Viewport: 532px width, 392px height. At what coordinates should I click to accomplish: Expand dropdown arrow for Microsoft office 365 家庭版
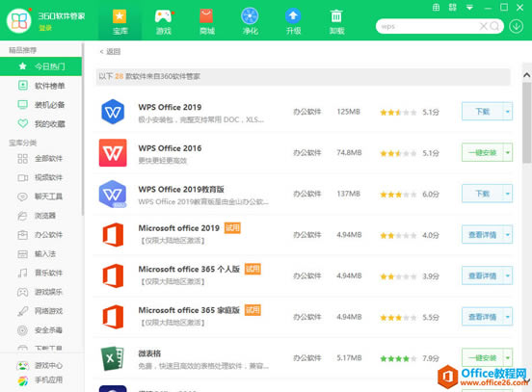(508, 317)
